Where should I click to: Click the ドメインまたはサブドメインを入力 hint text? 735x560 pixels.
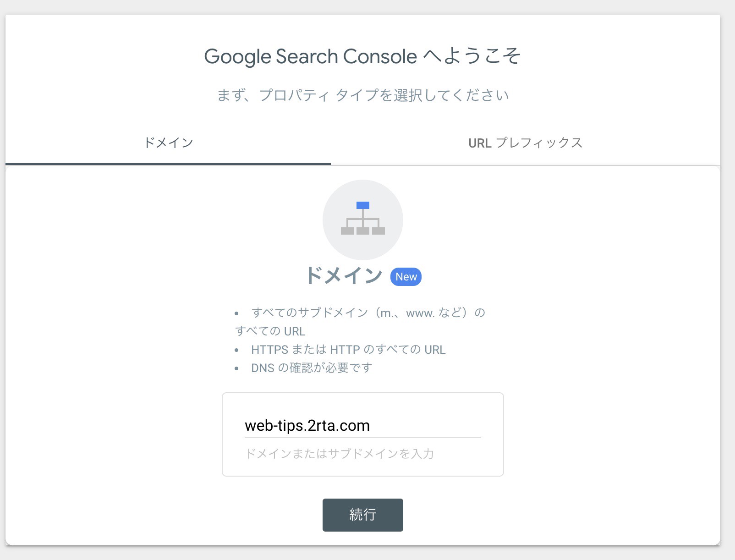pyautogui.click(x=340, y=454)
